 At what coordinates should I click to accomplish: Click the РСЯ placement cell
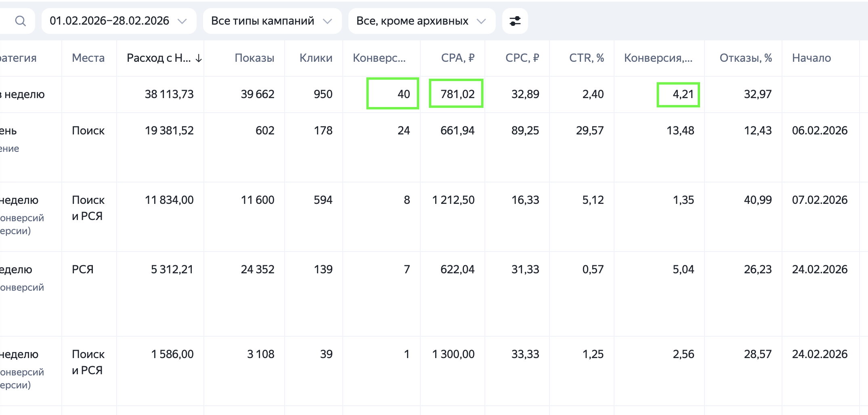click(x=83, y=269)
